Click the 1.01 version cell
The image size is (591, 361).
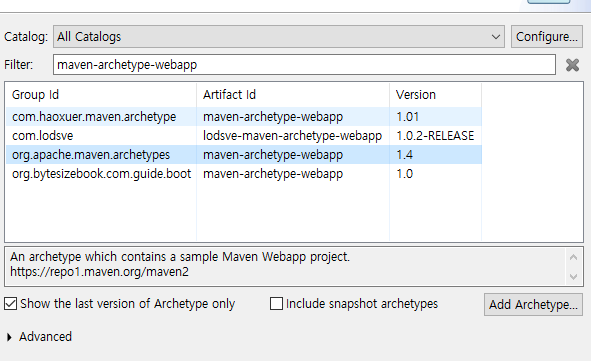click(407, 116)
